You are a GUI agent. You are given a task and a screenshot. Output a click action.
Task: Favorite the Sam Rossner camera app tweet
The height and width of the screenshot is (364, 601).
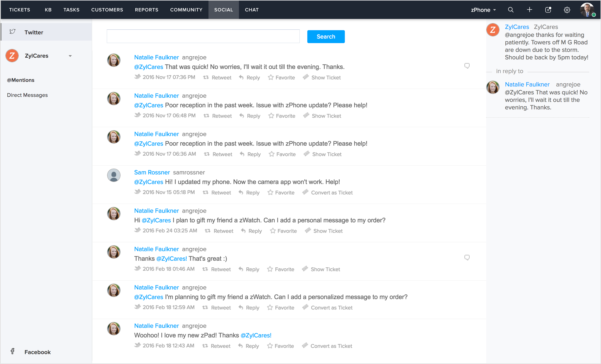point(281,193)
